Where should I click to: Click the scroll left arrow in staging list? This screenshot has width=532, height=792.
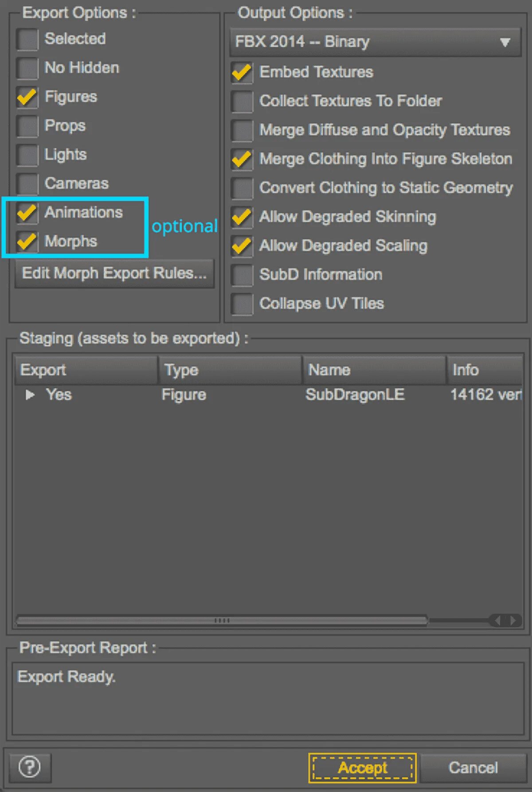tap(497, 620)
